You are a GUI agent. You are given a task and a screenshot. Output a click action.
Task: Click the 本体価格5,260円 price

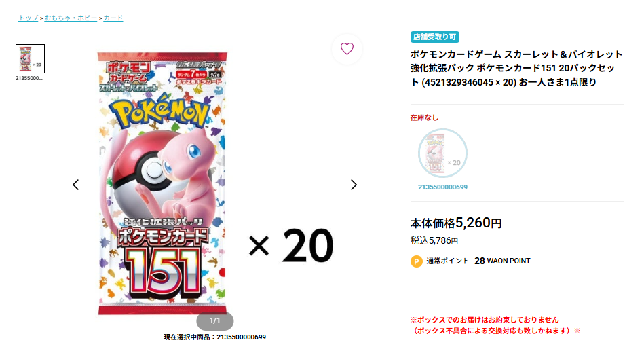coord(455,223)
